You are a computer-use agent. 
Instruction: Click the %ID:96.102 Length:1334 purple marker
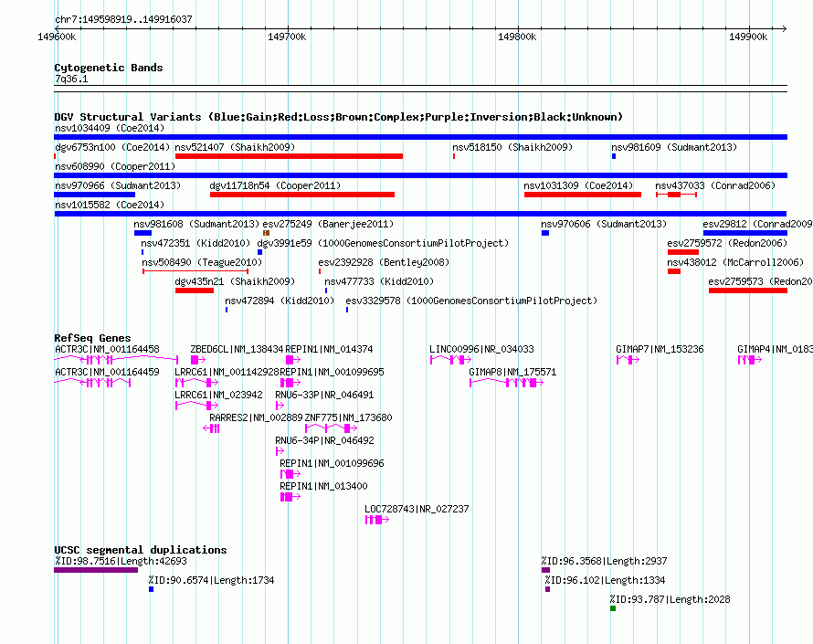(547, 589)
